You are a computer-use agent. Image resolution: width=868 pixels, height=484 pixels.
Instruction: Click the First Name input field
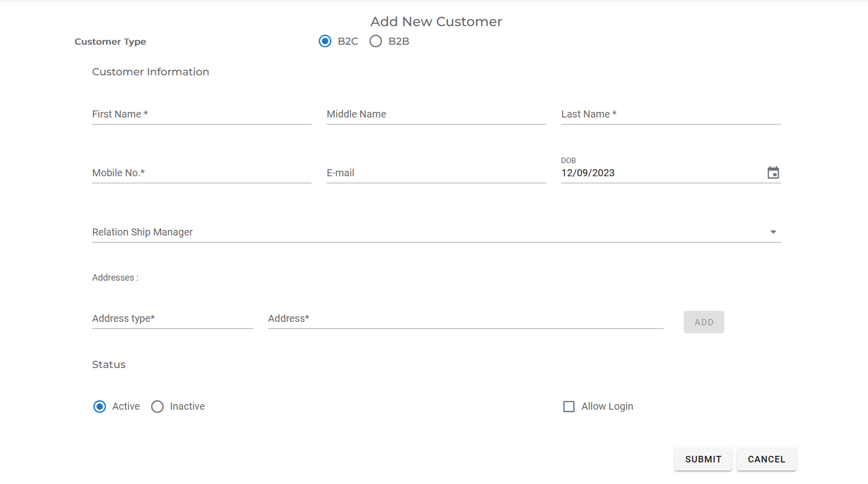coord(201,114)
